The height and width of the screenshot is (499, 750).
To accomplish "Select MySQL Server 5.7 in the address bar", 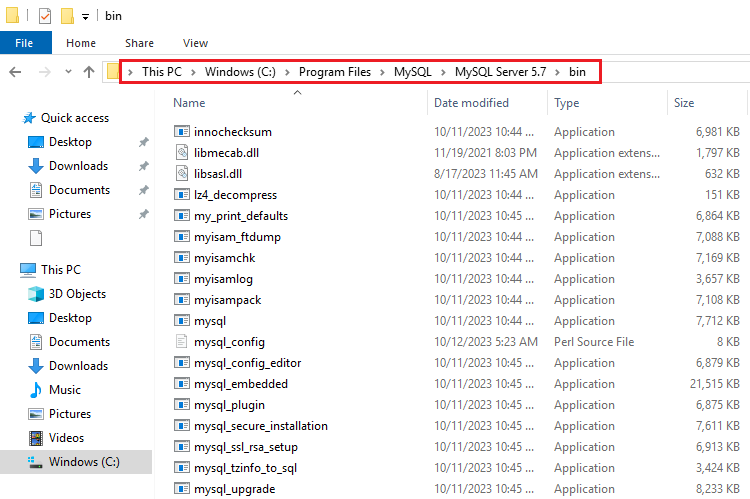I will click(500, 72).
